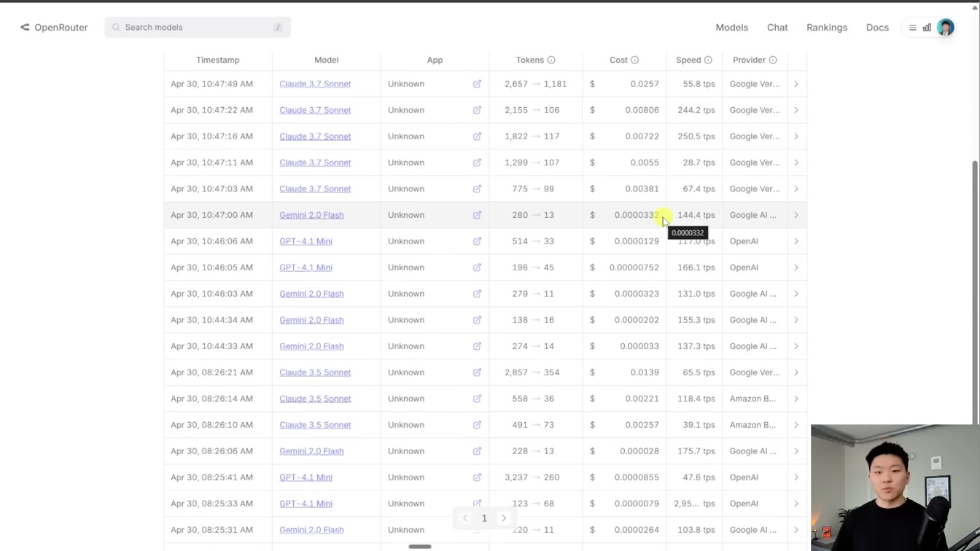Open the Docs nav item
This screenshot has width=980, height=551.
(x=877, y=27)
